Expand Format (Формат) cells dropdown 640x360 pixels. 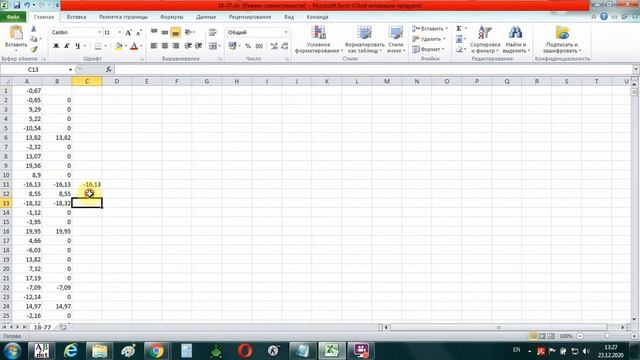(x=443, y=49)
